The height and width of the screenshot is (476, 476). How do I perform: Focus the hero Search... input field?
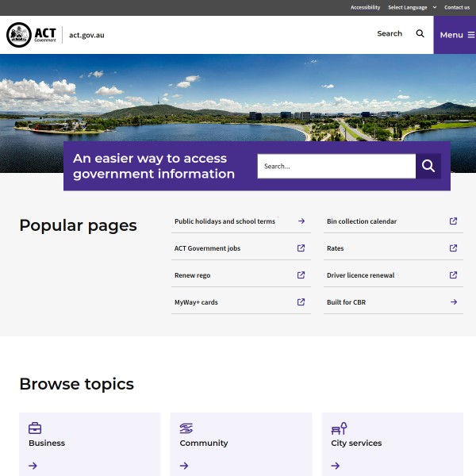[x=336, y=166]
